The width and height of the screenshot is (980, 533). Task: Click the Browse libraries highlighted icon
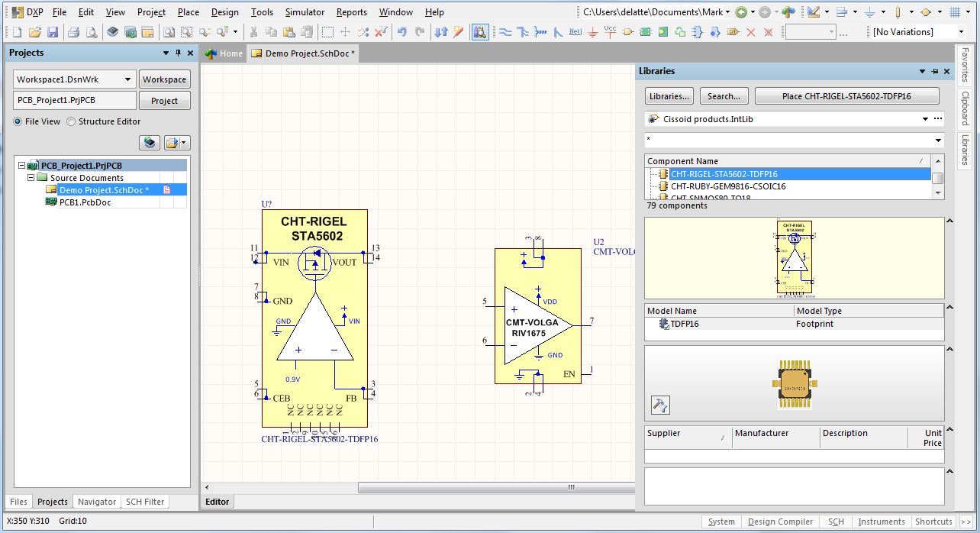[x=480, y=32]
